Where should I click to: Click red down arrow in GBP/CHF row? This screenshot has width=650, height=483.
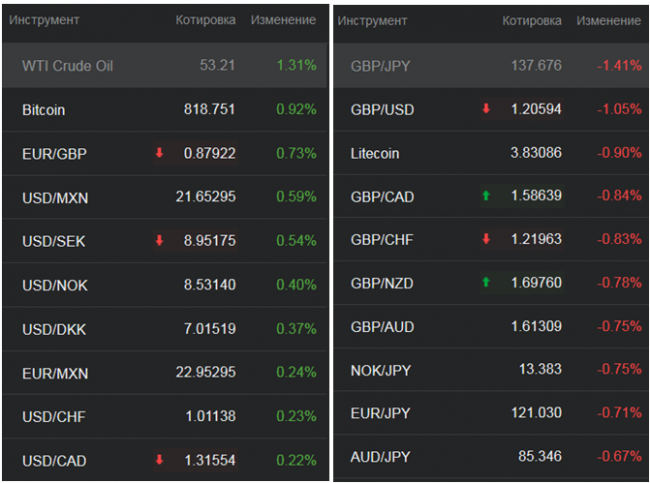486,240
